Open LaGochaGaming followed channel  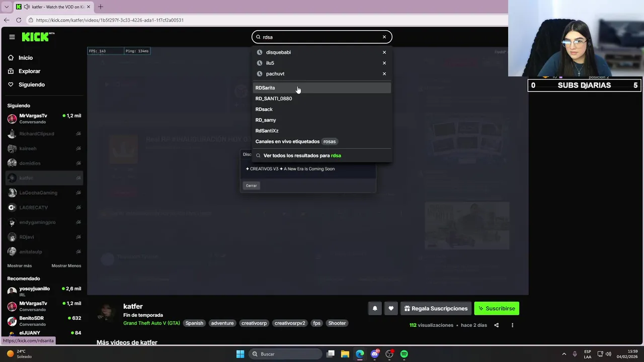tap(44, 193)
